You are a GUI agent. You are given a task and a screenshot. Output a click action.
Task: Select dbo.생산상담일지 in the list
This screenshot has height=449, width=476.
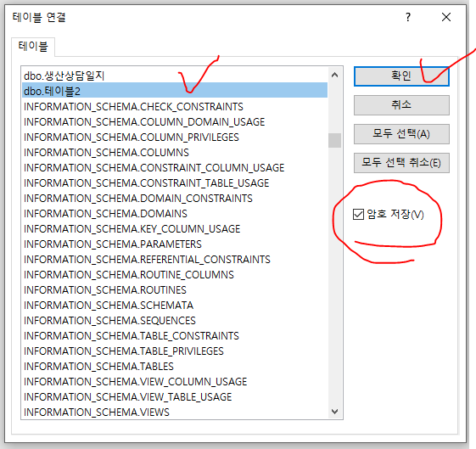coord(175,76)
